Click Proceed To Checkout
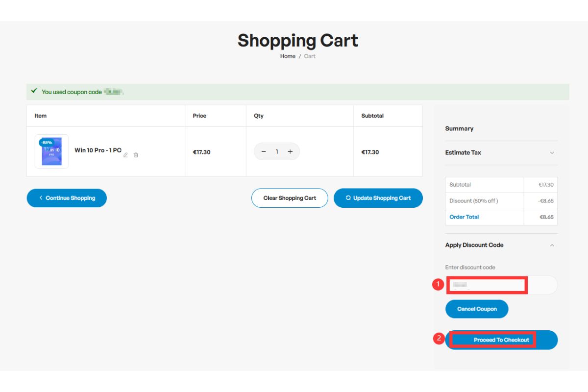Viewport: 588px width, 392px height. 501,340
